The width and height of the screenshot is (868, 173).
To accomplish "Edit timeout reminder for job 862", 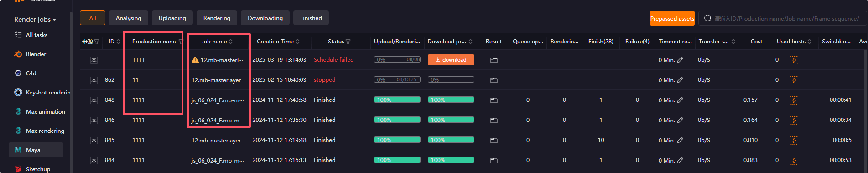I will 680,80.
